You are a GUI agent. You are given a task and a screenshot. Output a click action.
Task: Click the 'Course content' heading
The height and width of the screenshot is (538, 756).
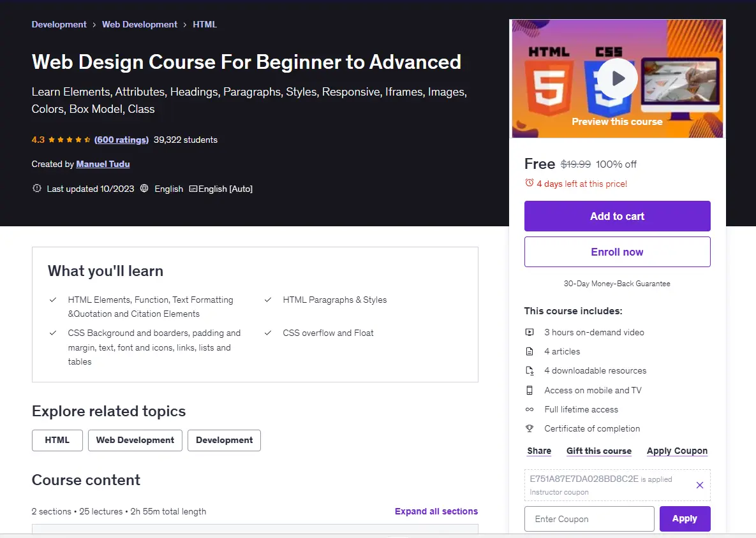(x=86, y=480)
